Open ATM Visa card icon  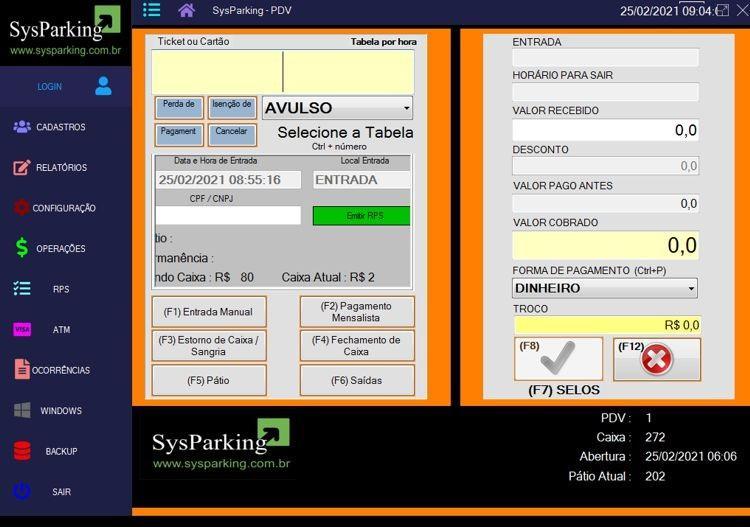tap(22, 329)
